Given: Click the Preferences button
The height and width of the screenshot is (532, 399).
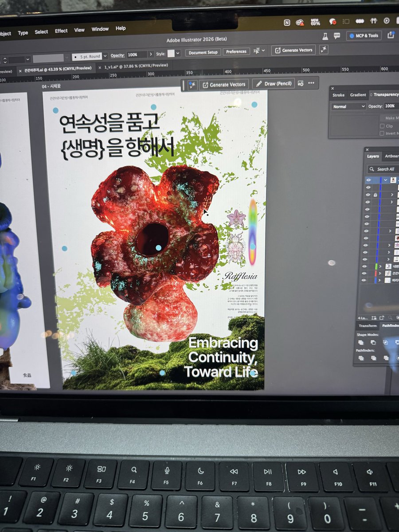Looking at the screenshot, I should (236, 51).
